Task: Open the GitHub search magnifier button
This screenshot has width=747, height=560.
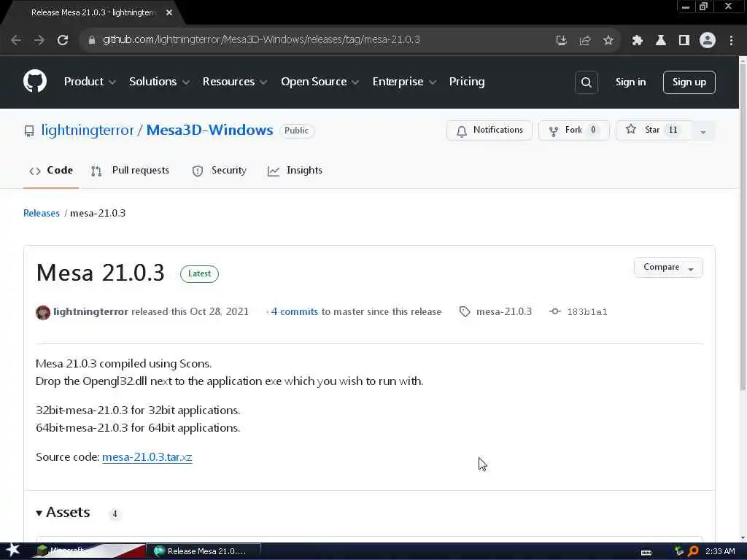Action: (x=586, y=82)
